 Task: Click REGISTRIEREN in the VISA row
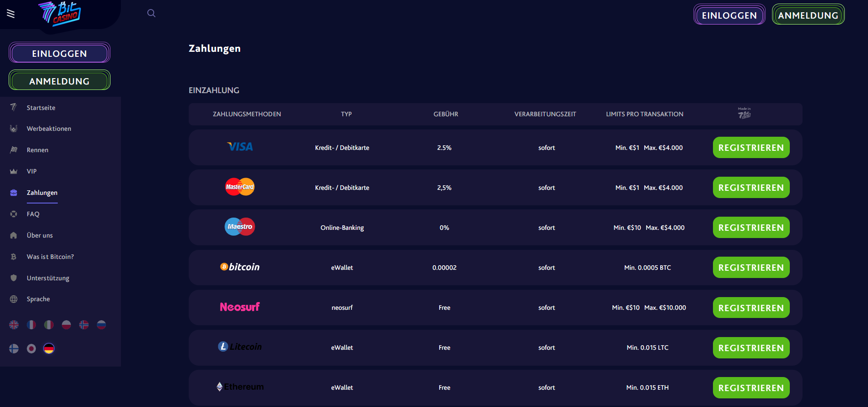point(751,148)
